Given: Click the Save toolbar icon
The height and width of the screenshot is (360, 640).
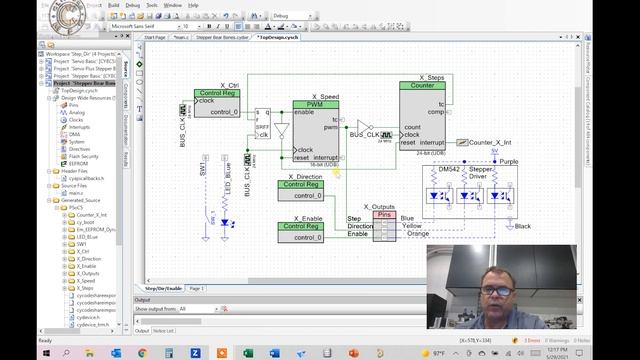Looking at the screenshot, I should pyautogui.click(x=149, y=16).
